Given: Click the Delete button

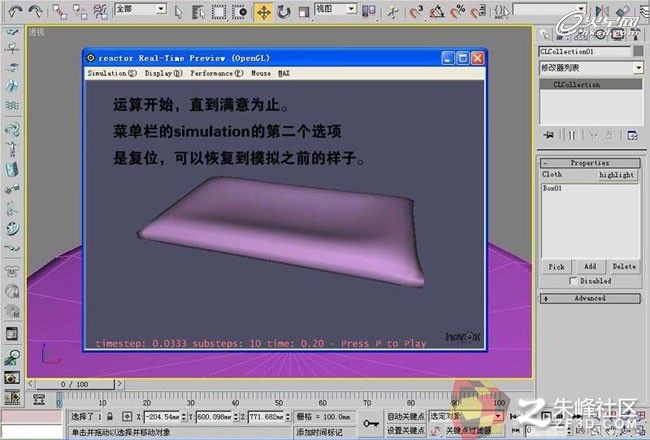Looking at the screenshot, I should click(624, 267).
